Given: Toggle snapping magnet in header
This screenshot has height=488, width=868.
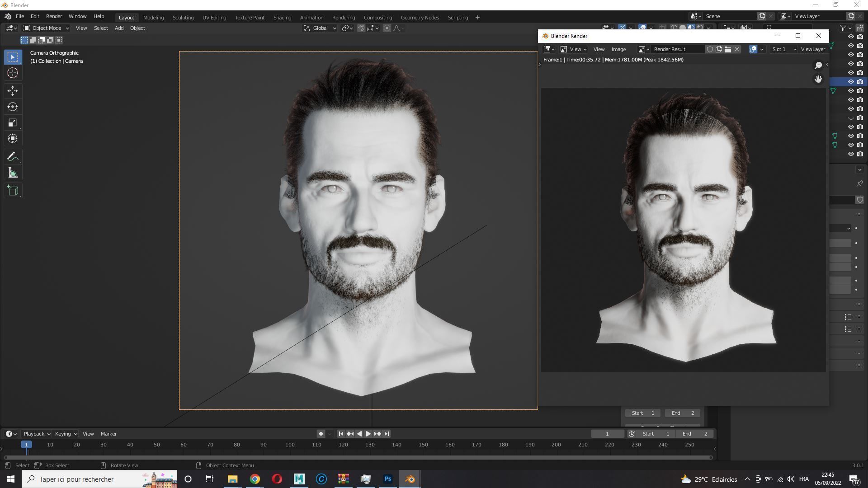Looking at the screenshot, I should [x=361, y=28].
